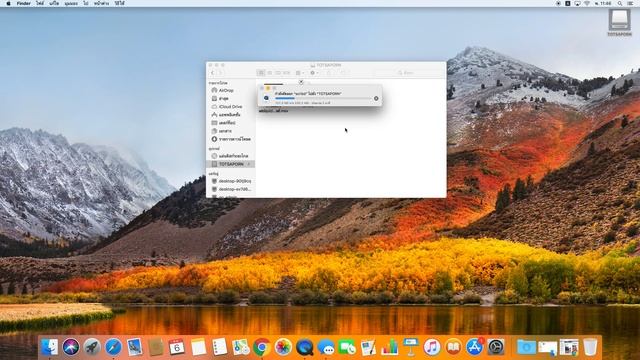
Task: Open Finder menu in menu bar
Action: (24, 3)
